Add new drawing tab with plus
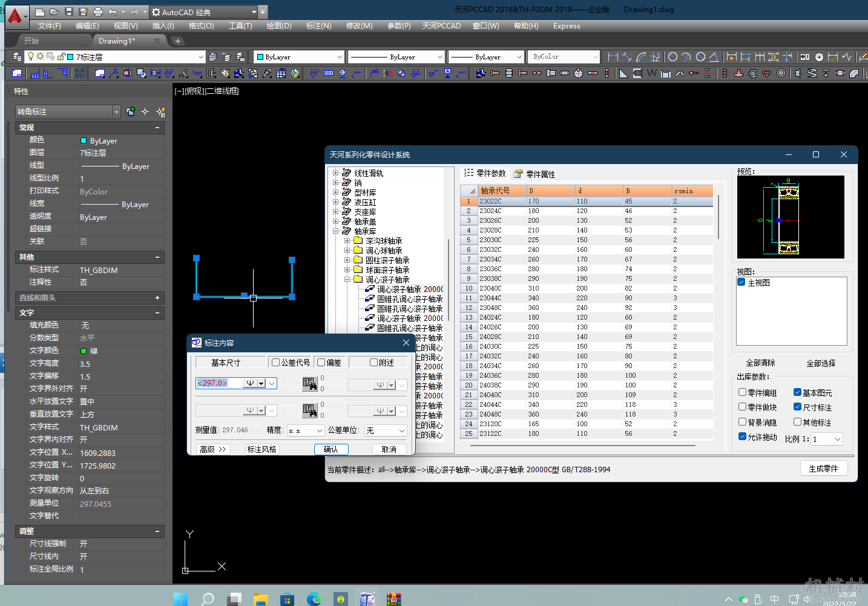The image size is (868, 606). click(x=178, y=41)
